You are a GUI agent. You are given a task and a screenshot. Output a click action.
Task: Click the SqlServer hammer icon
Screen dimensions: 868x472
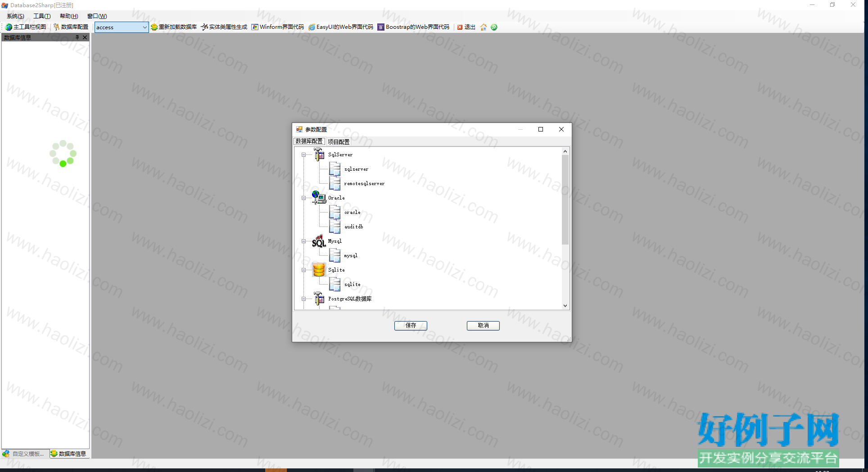(x=319, y=154)
